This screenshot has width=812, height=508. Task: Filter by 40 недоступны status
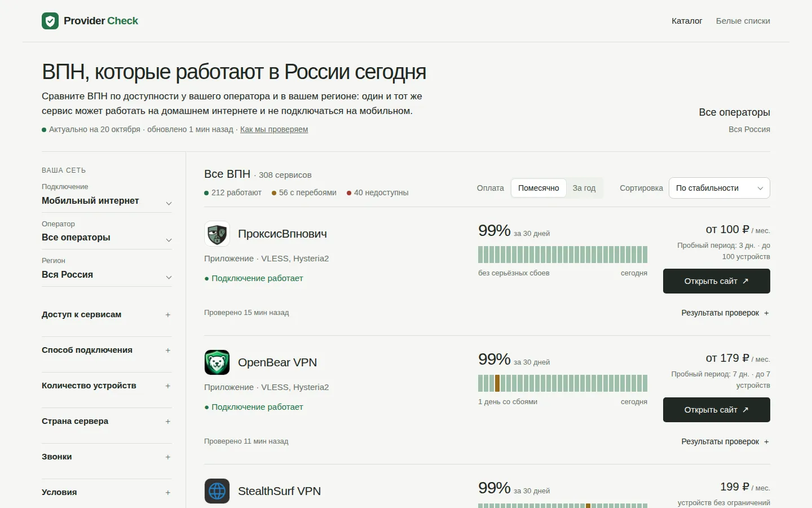[x=378, y=192]
